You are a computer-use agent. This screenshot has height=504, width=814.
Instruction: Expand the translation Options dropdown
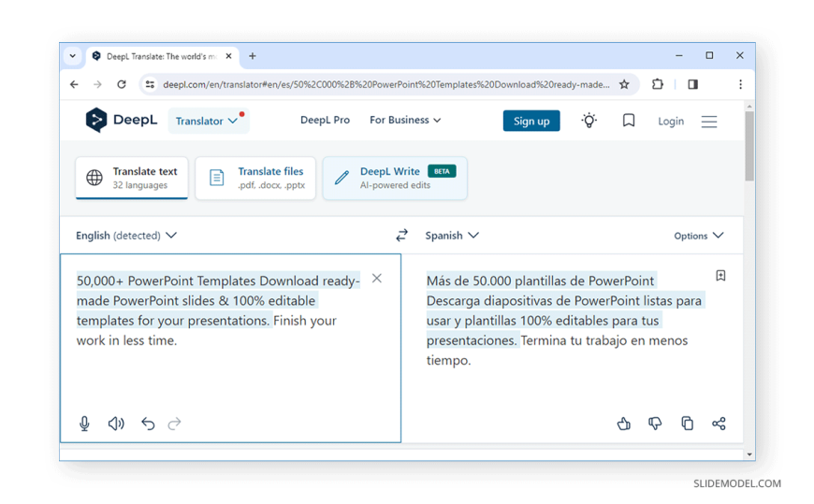point(698,236)
